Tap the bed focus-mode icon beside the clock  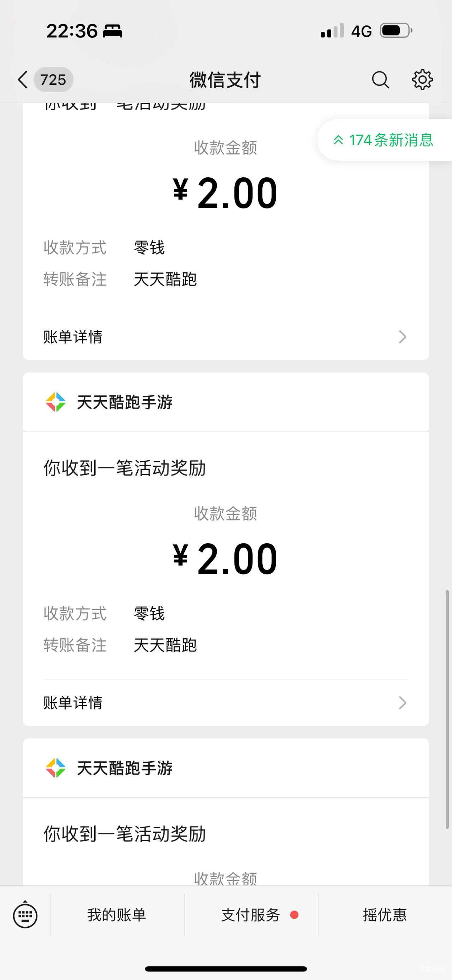point(113,31)
